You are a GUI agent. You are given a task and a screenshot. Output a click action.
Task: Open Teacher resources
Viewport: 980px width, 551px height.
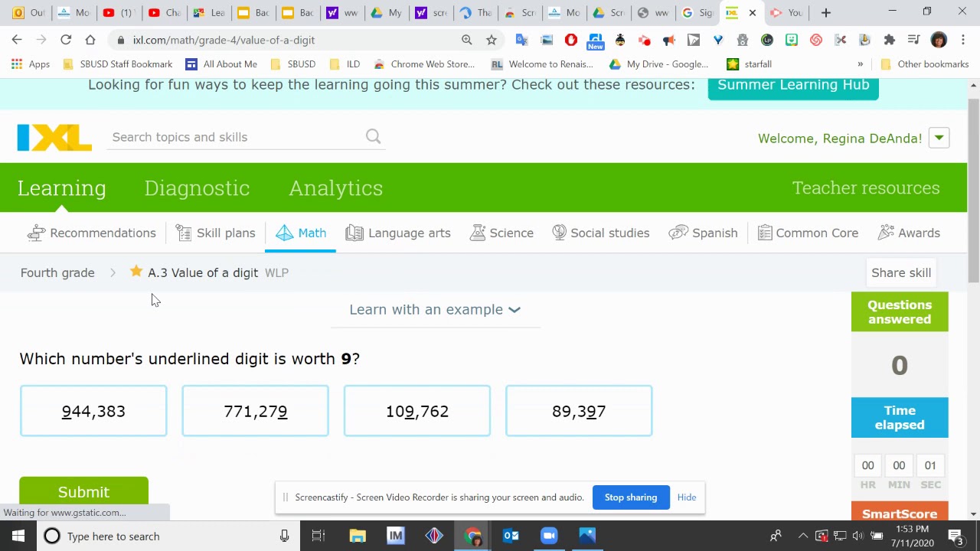click(x=866, y=187)
